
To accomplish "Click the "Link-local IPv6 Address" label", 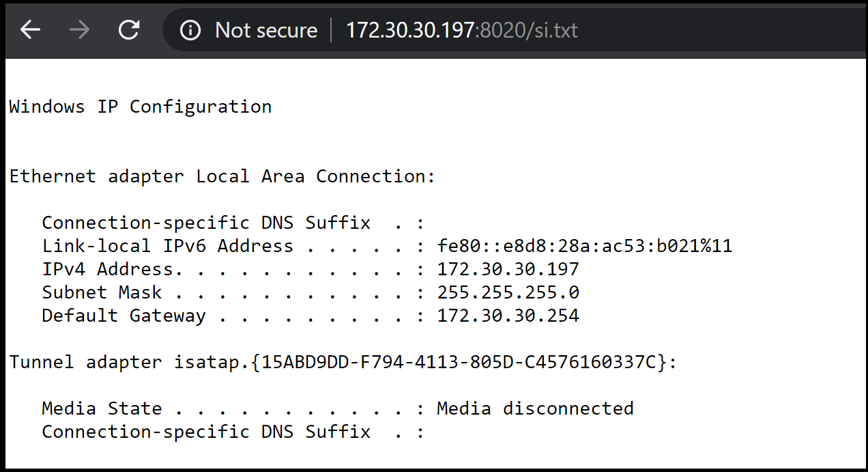I will (x=167, y=246).
